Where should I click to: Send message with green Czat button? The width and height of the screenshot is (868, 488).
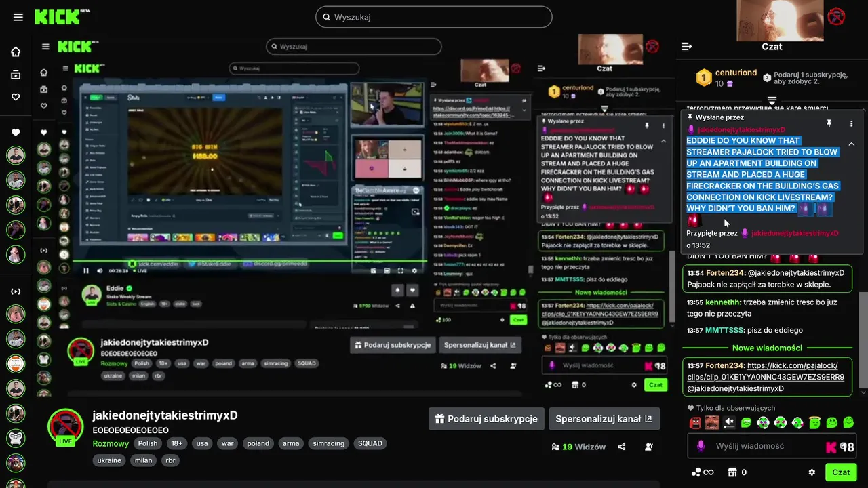(841, 472)
